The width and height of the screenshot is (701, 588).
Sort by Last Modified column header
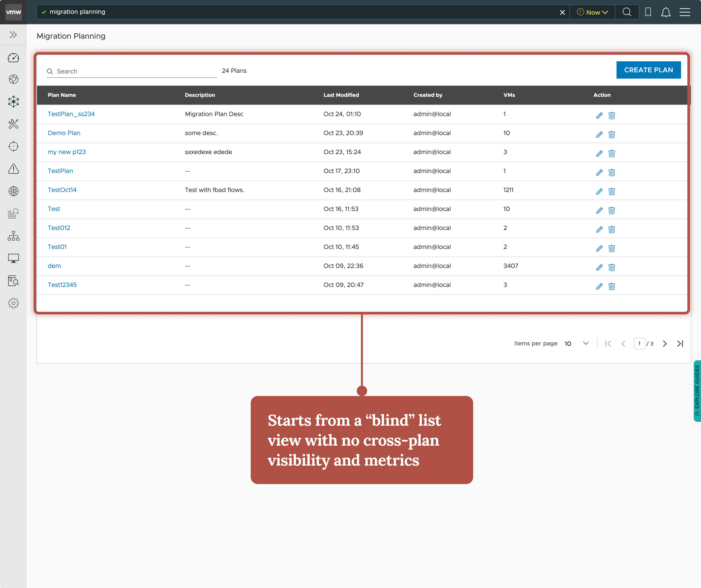pos(341,95)
